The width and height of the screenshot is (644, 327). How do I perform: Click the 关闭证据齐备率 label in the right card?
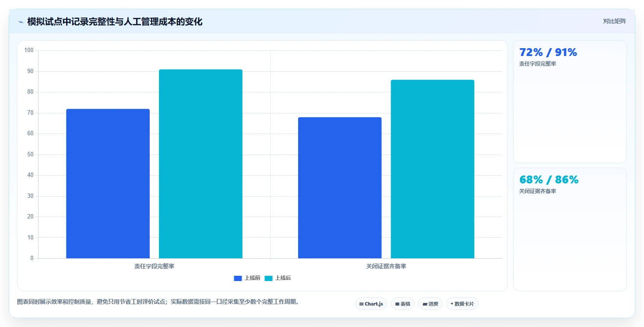coord(538,191)
